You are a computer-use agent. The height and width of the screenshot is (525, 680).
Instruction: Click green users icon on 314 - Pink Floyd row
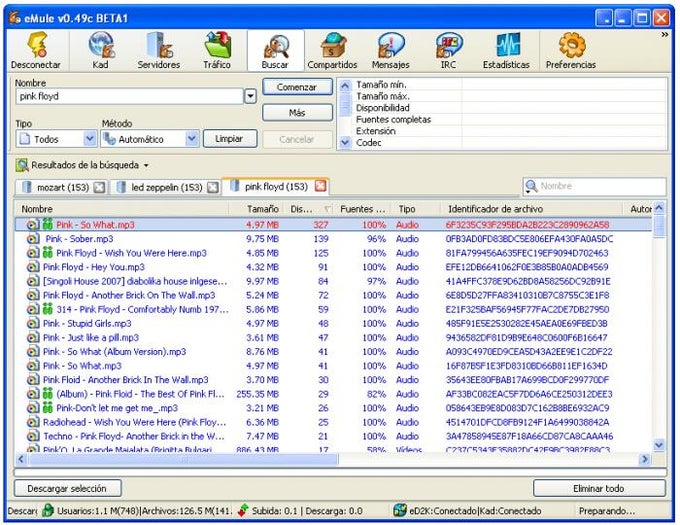point(48,309)
